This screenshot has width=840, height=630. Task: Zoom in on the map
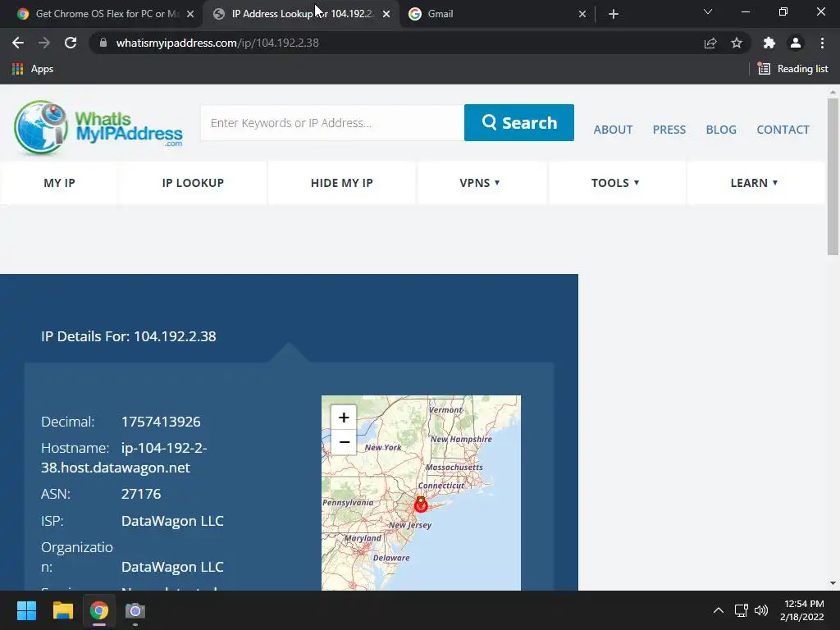(x=344, y=418)
